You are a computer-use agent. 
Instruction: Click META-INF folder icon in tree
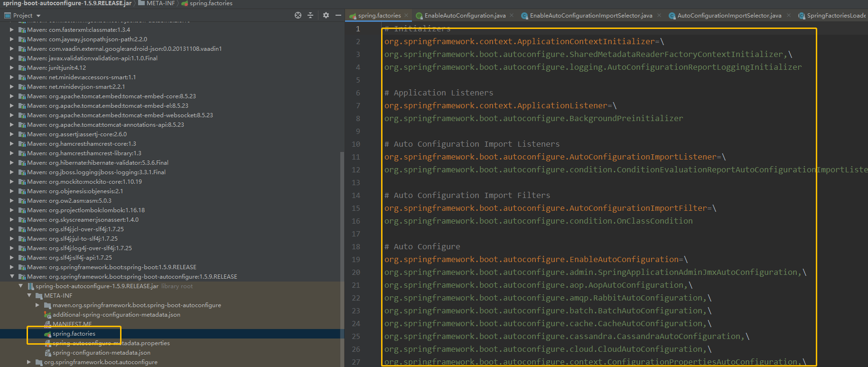point(39,296)
